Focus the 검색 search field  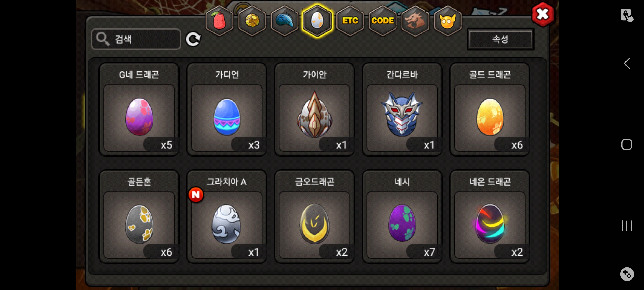coord(136,39)
